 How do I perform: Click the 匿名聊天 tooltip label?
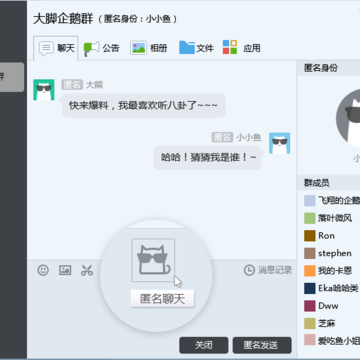pos(162,299)
